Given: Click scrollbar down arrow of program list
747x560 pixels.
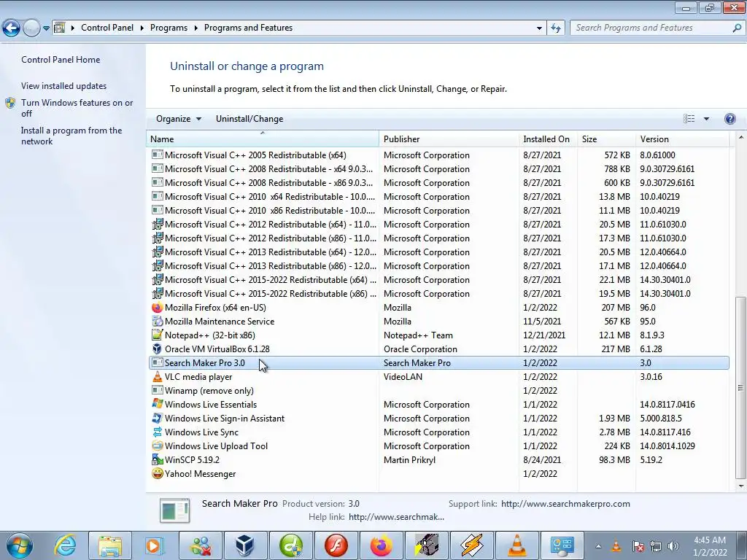Looking at the screenshot, I should 740,486.
